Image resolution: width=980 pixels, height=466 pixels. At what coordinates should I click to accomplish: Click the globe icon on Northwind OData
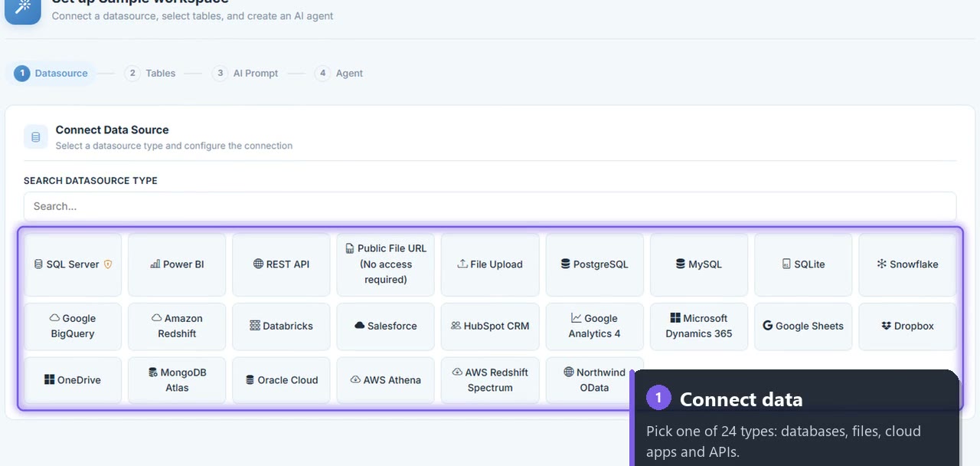[x=569, y=372]
